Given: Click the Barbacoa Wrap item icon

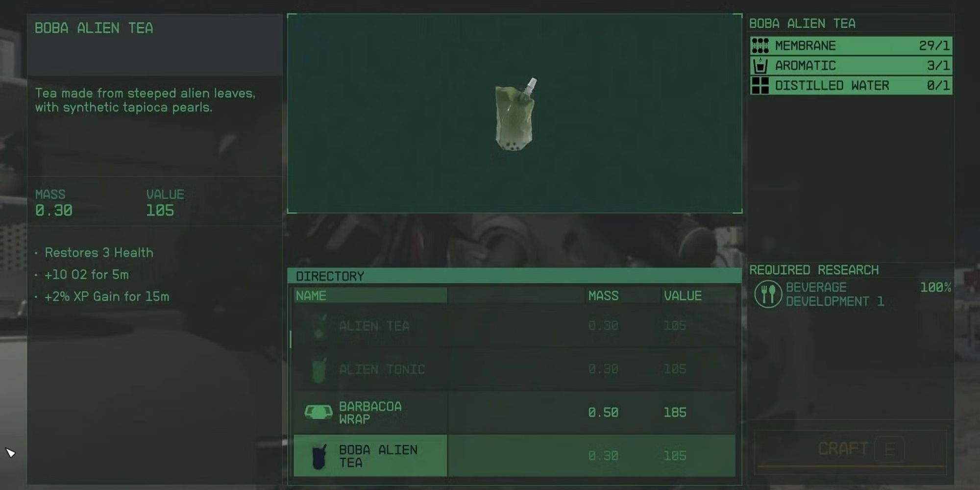Looking at the screenshot, I should click(x=318, y=412).
